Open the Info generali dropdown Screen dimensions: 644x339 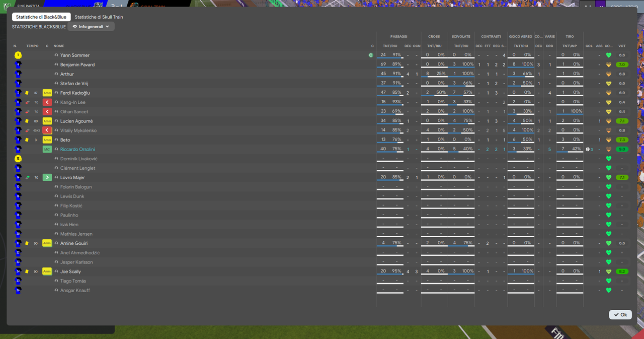tap(91, 27)
